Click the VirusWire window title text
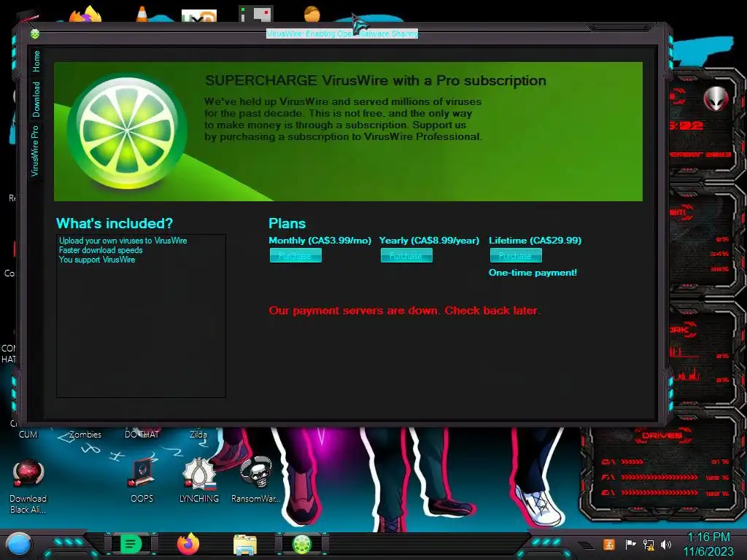The image size is (747, 560). (342, 34)
